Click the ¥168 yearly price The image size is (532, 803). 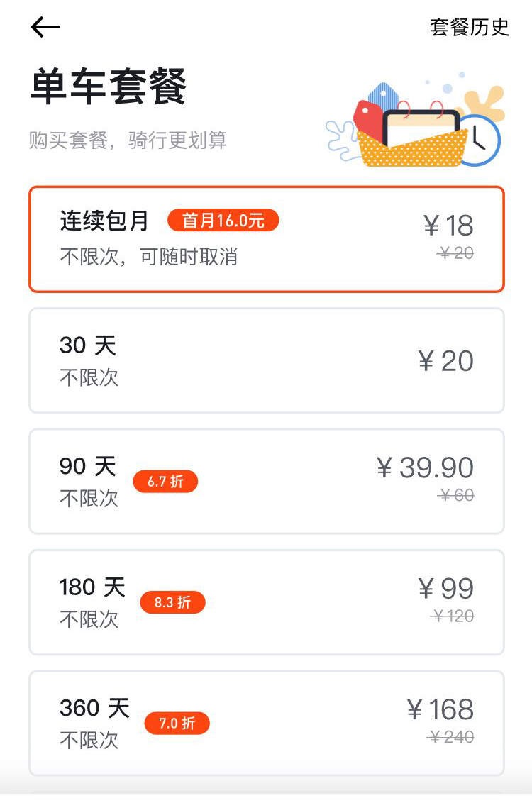tap(440, 709)
